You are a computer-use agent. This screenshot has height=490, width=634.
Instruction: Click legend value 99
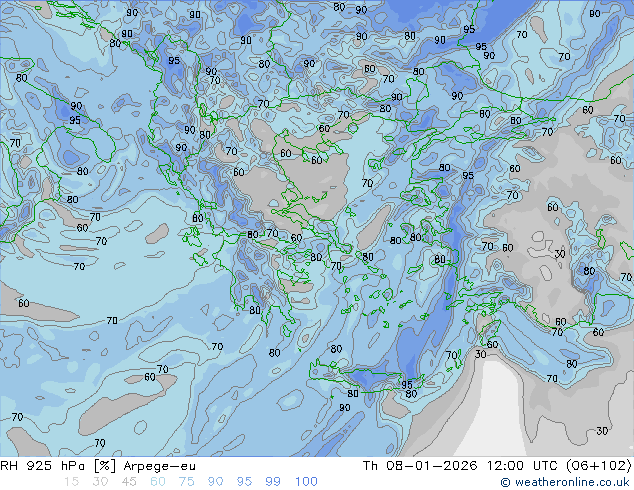pos(273,482)
